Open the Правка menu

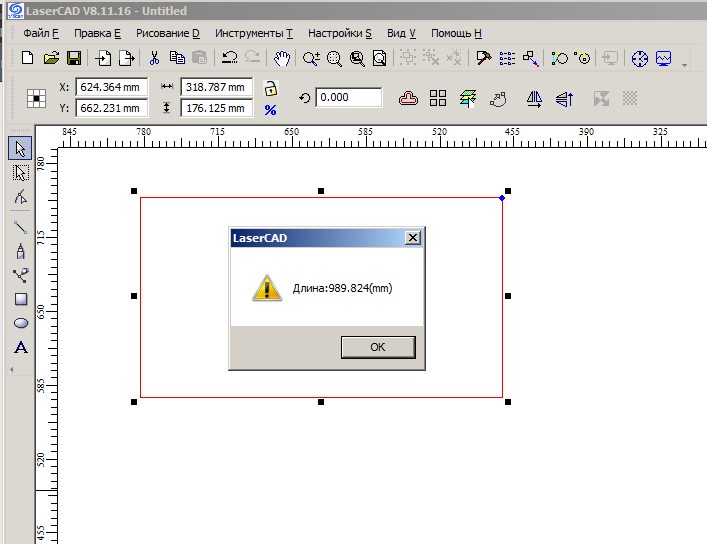(97, 33)
